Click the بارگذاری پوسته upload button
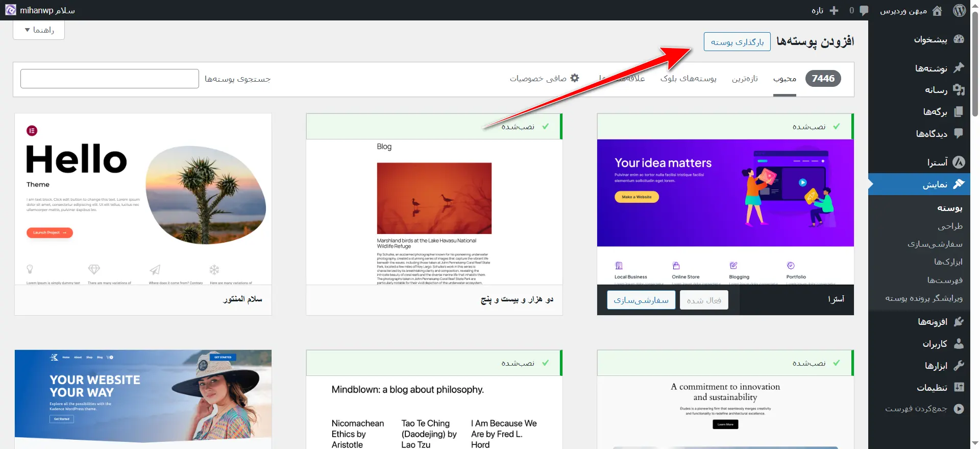The image size is (980, 449). 737,42
